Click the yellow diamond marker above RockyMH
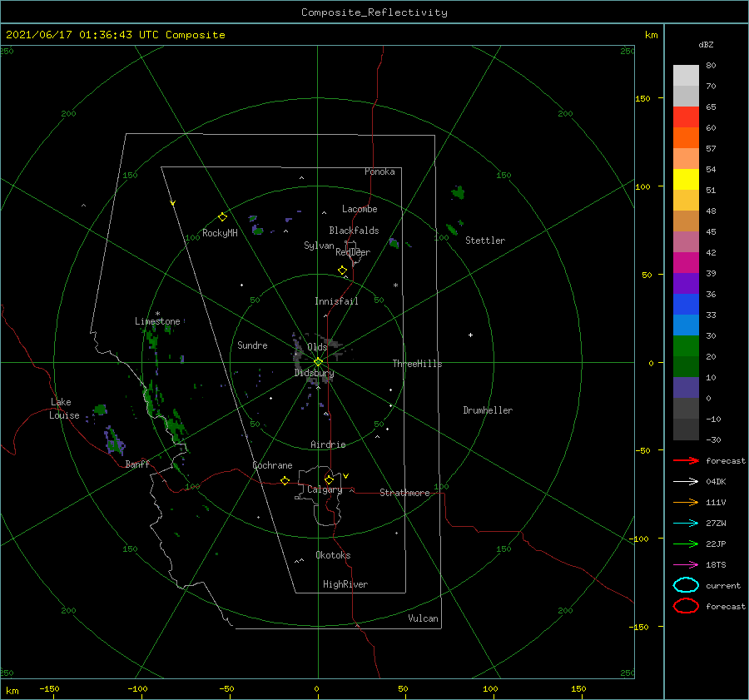The width and height of the screenshot is (749, 700). 222,217
